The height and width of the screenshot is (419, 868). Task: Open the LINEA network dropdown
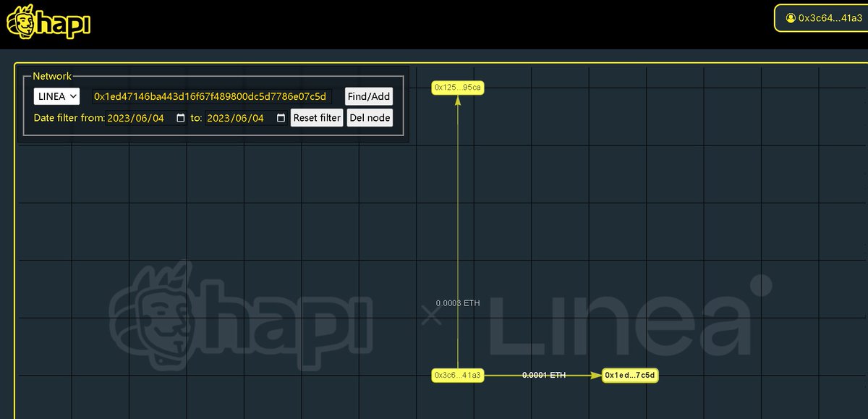point(56,96)
